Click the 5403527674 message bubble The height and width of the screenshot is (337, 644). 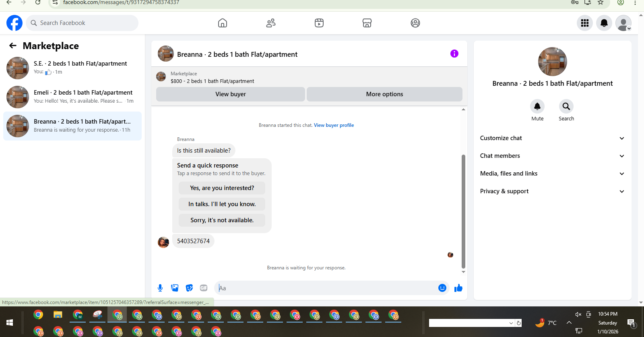point(193,241)
